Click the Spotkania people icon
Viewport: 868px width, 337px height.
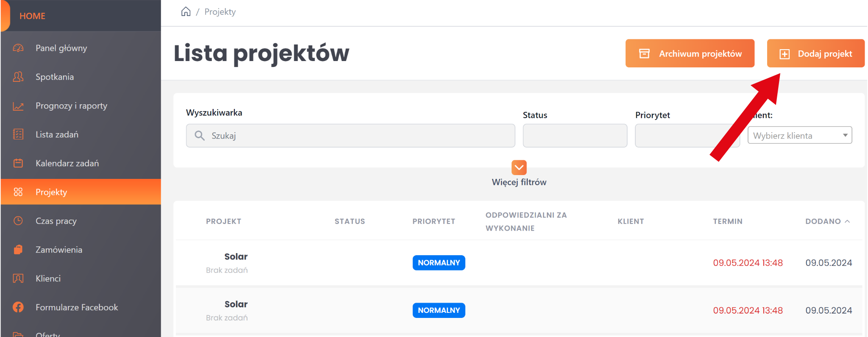tap(18, 77)
